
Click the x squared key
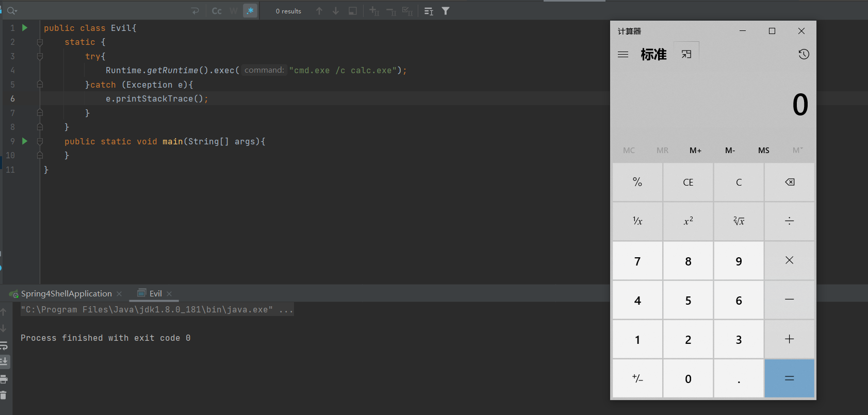click(688, 221)
